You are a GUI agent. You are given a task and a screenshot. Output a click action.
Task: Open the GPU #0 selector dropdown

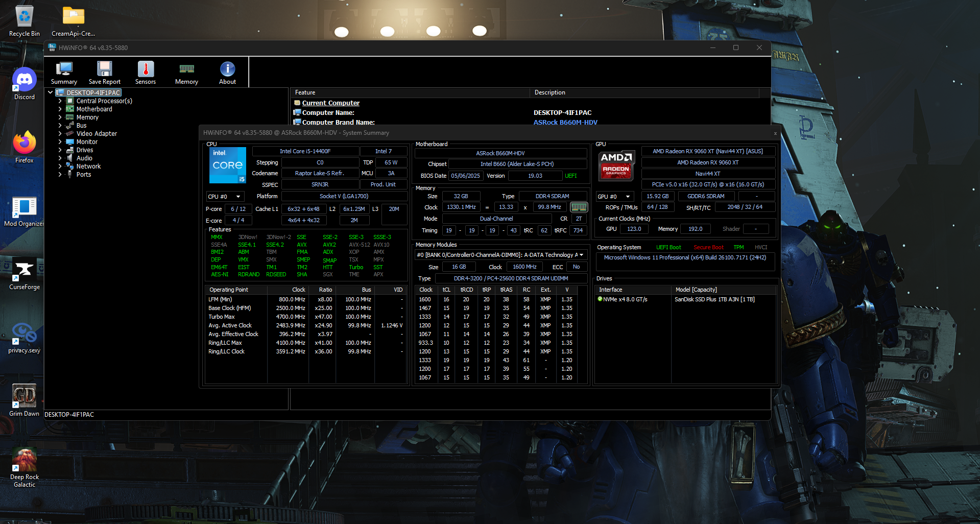tap(614, 197)
